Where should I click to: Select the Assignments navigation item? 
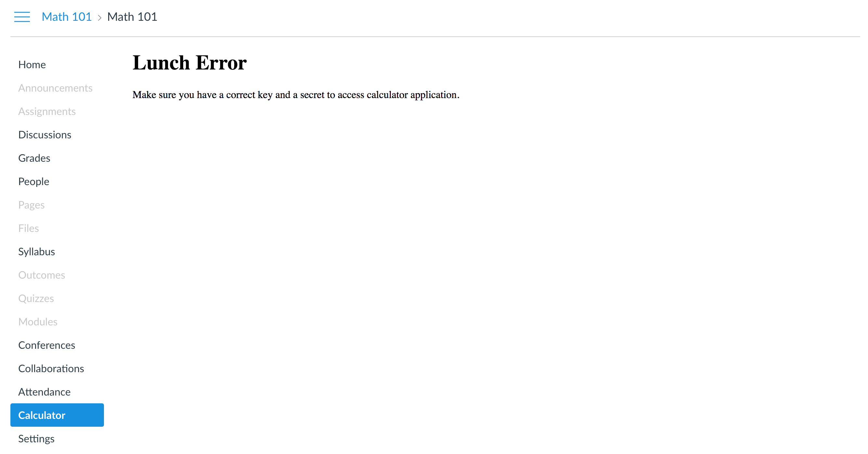47,111
